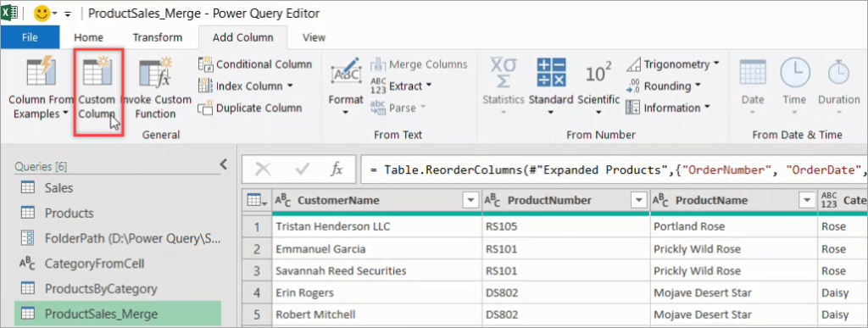The image size is (868, 328).
Task: Open the Standard number operations
Action: (551, 86)
